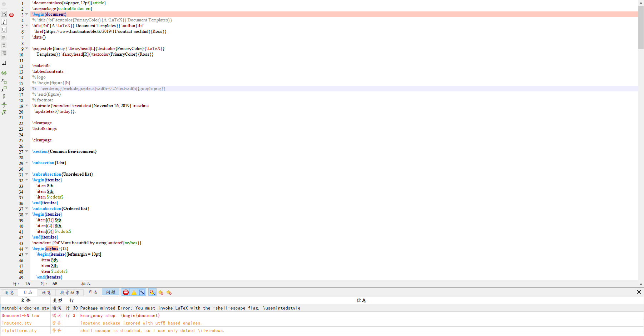The width and height of the screenshot is (644, 336).
Task: Insert inline math with the $$ icon
Action: (4, 72)
